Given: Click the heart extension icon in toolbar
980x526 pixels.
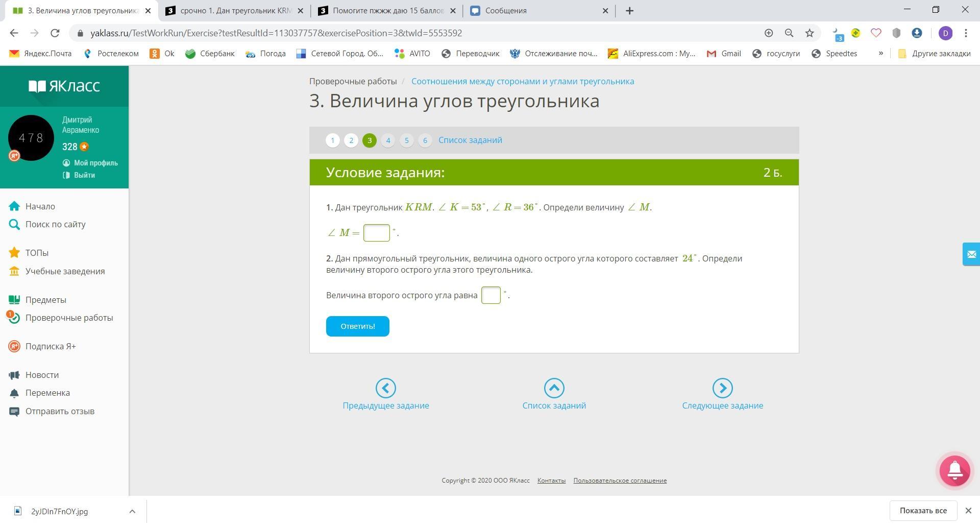Looking at the screenshot, I should tap(876, 33).
